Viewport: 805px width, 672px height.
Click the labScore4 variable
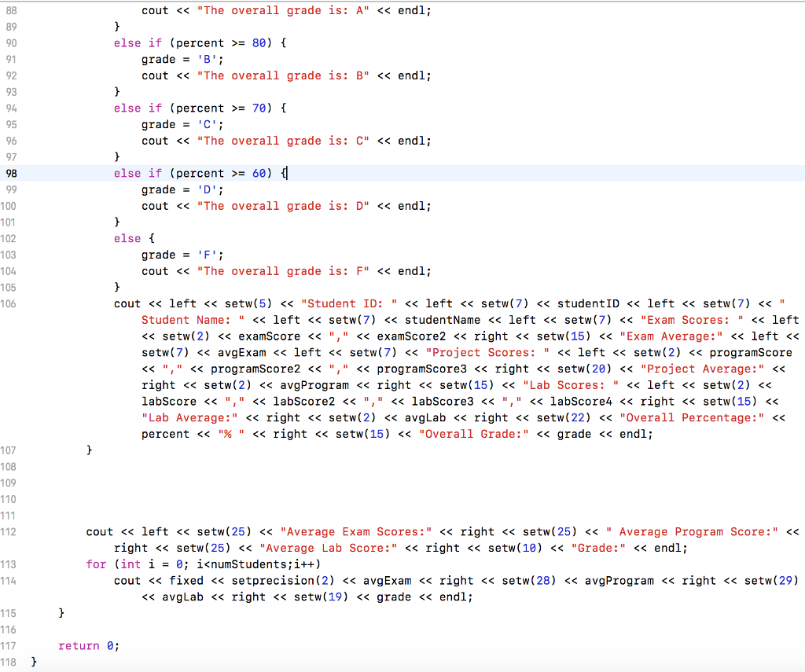tap(581, 402)
